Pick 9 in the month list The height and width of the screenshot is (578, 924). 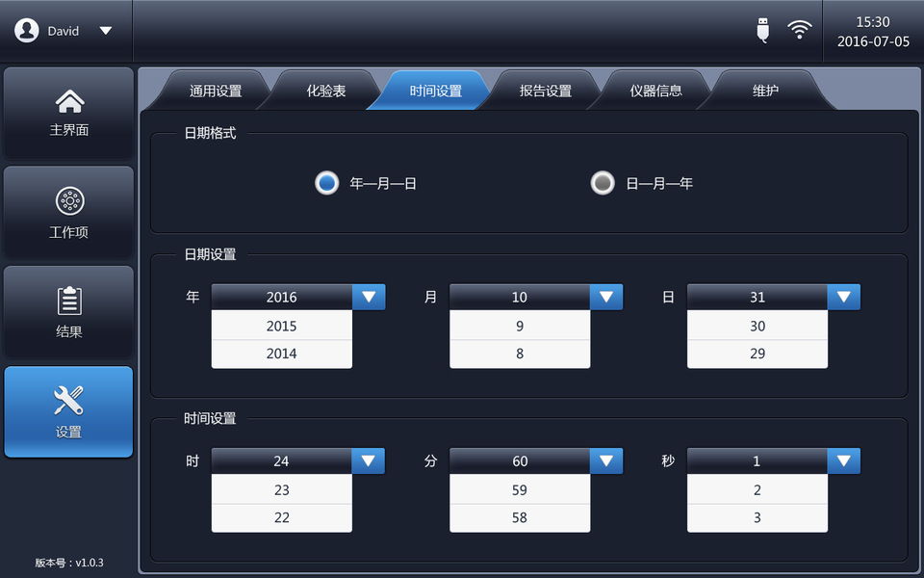(520, 326)
